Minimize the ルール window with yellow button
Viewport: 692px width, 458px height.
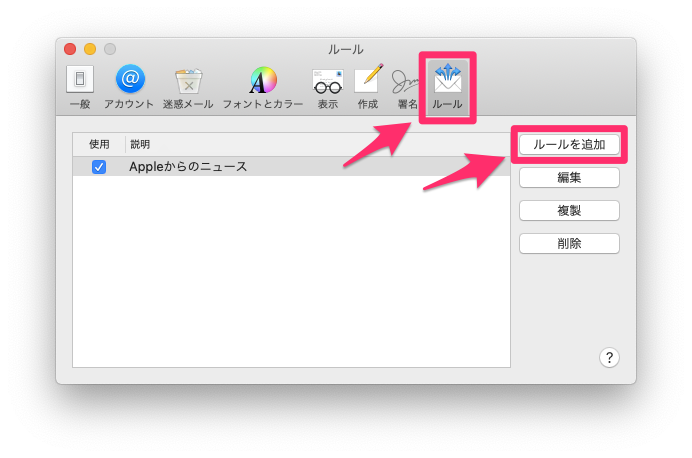click(x=90, y=49)
